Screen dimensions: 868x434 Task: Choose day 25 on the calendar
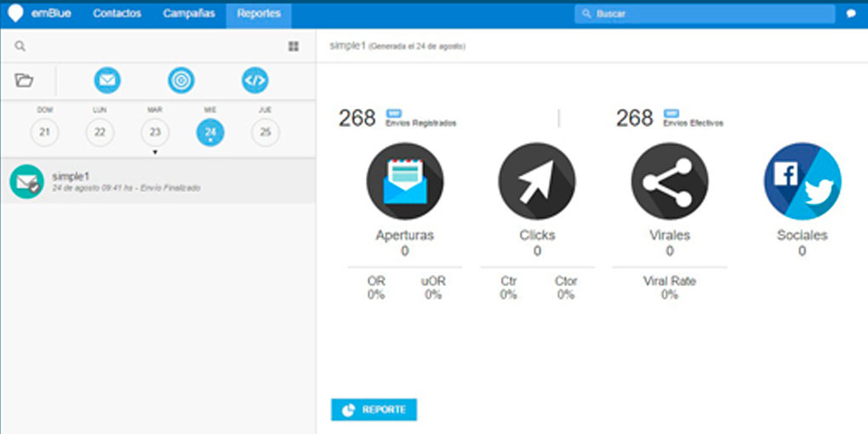tap(266, 132)
